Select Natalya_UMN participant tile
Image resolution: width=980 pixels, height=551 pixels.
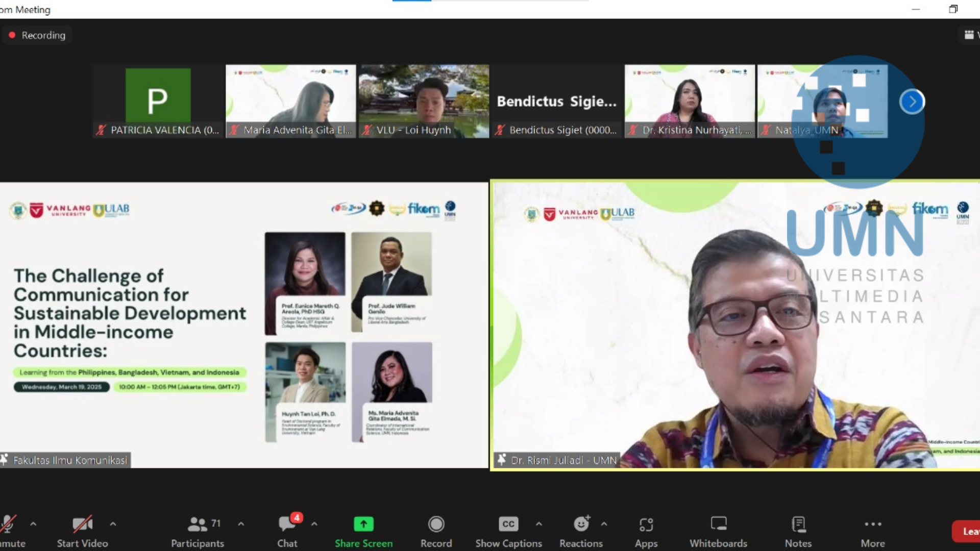click(823, 101)
